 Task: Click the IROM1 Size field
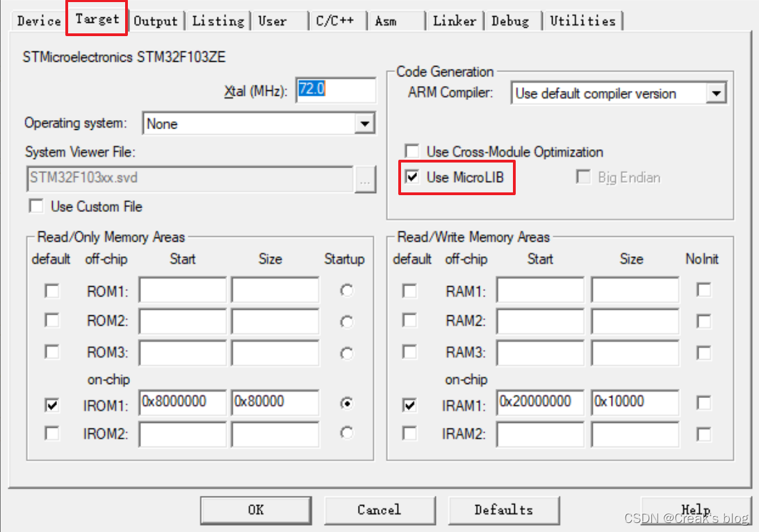(275, 402)
